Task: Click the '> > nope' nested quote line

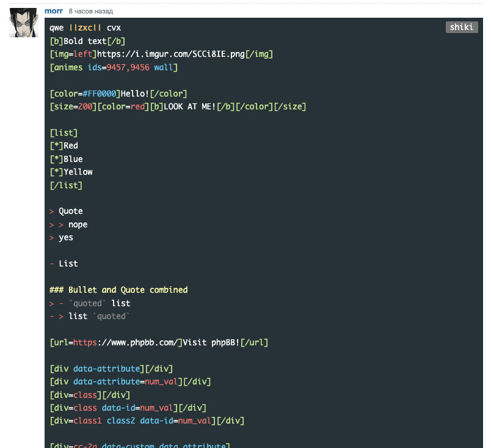Action: (x=68, y=224)
